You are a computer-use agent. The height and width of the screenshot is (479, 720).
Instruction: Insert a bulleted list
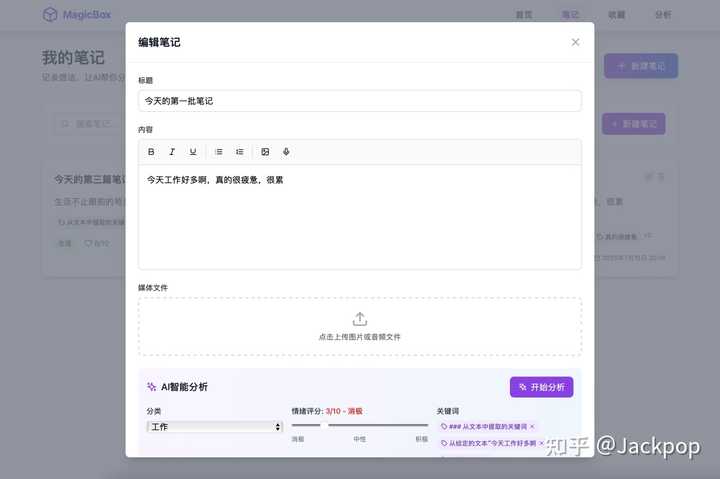219,152
